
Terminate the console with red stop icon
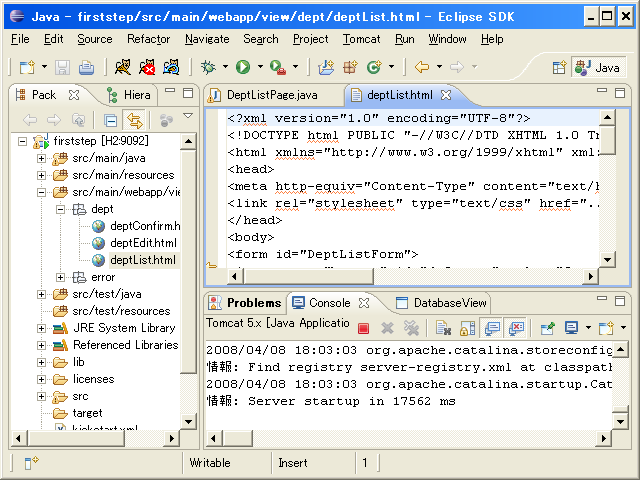(x=363, y=327)
